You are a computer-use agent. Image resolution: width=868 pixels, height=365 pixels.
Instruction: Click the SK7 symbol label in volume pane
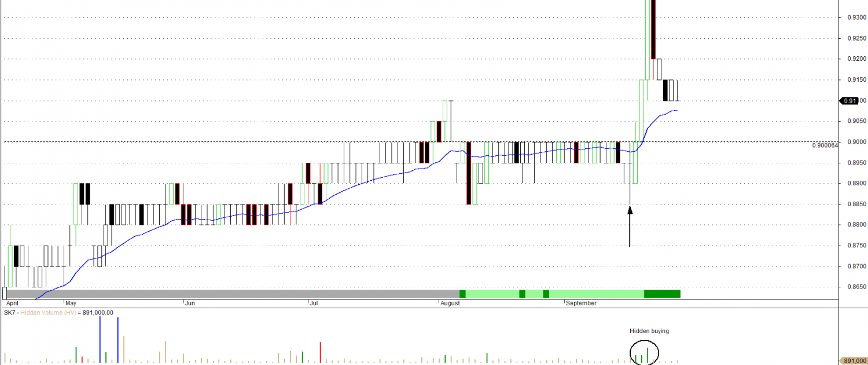tap(9, 312)
